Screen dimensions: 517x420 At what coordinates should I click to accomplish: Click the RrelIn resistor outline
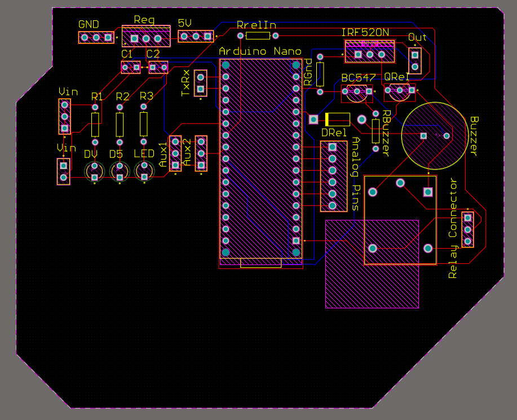click(258, 35)
